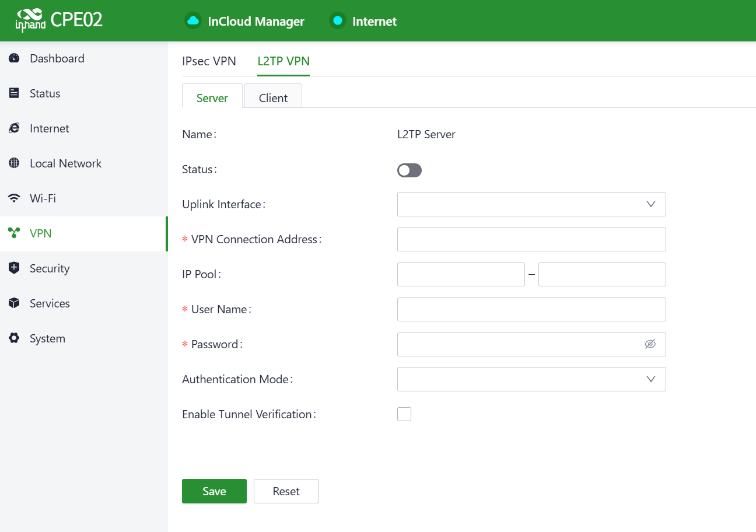Click the Local Network globe icon
Image resolution: width=756 pixels, height=532 pixels.
(14, 163)
